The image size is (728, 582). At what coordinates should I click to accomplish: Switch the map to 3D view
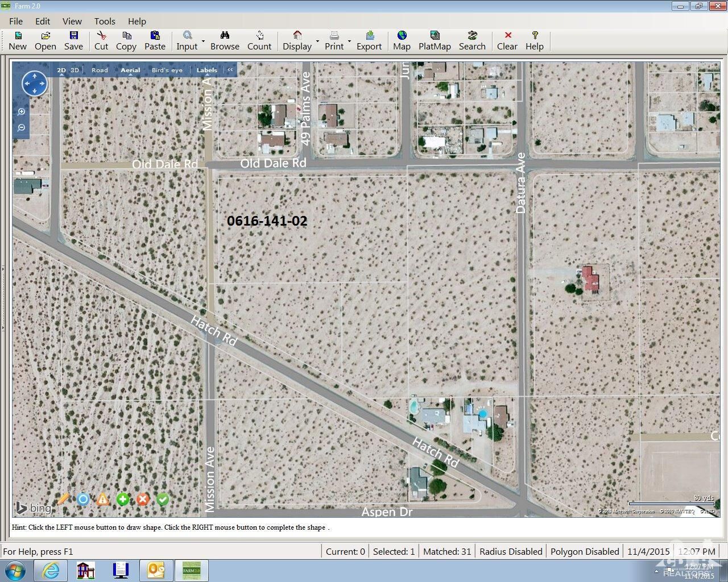[75, 69]
